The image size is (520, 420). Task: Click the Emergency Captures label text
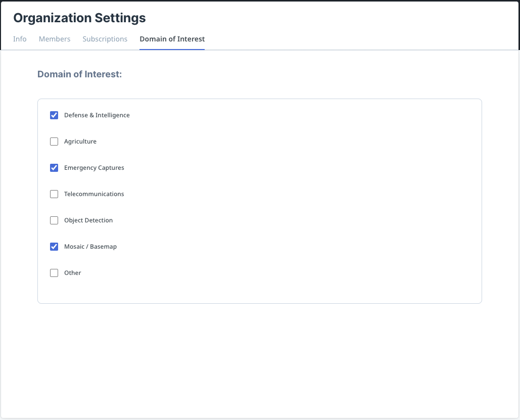tap(94, 168)
